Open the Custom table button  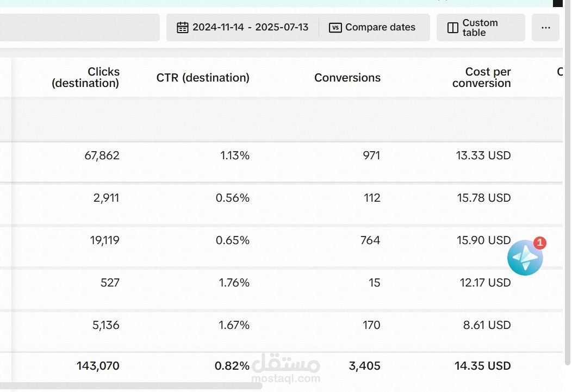click(481, 28)
